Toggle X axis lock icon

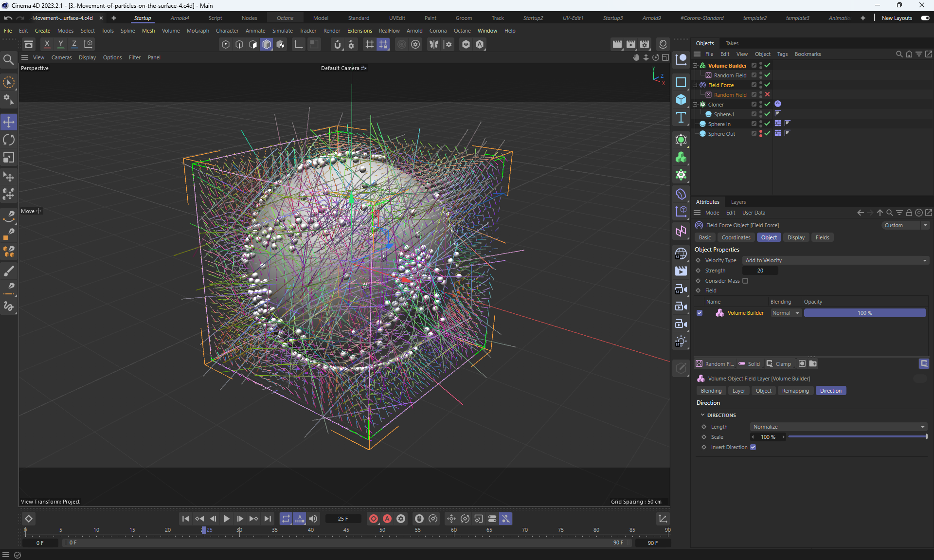(x=47, y=44)
